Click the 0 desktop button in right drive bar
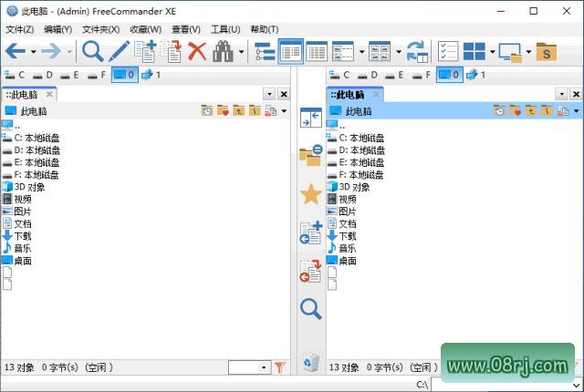Screen dimensions: 584x392 (x=450, y=75)
